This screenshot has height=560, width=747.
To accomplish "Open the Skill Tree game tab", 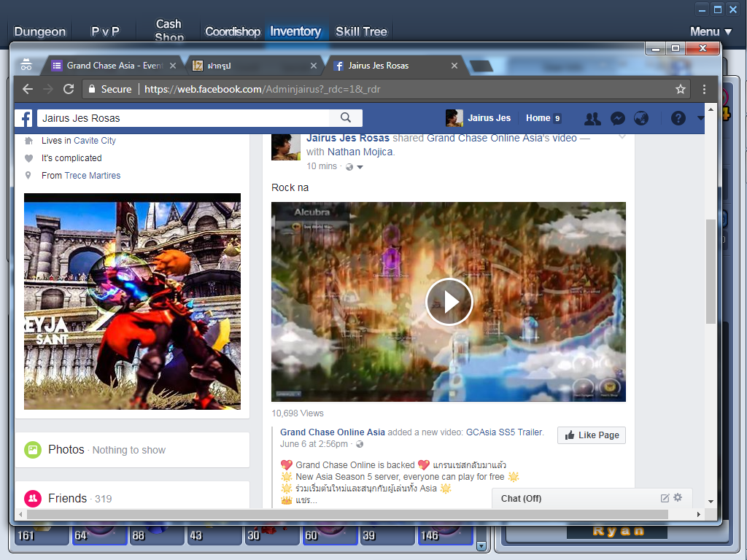I will (x=361, y=31).
